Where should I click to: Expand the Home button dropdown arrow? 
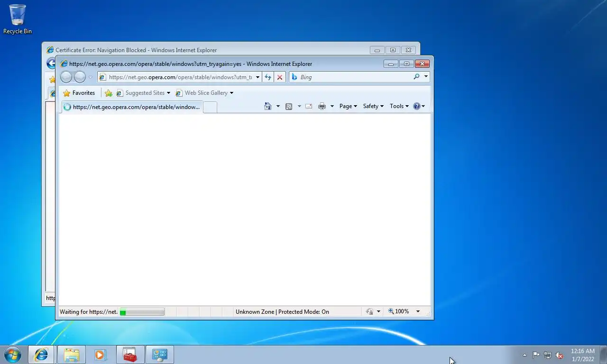pyautogui.click(x=278, y=106)
